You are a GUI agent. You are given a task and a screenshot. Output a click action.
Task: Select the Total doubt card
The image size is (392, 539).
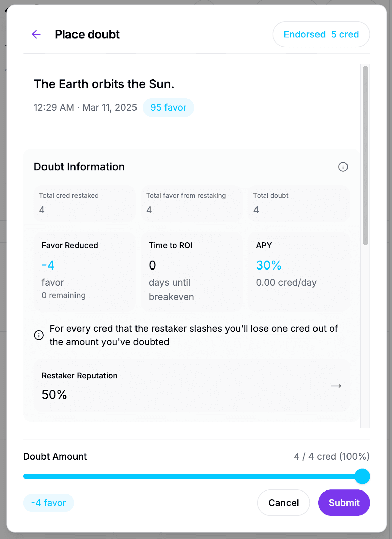pyautogui.click(x=299, y=203)
